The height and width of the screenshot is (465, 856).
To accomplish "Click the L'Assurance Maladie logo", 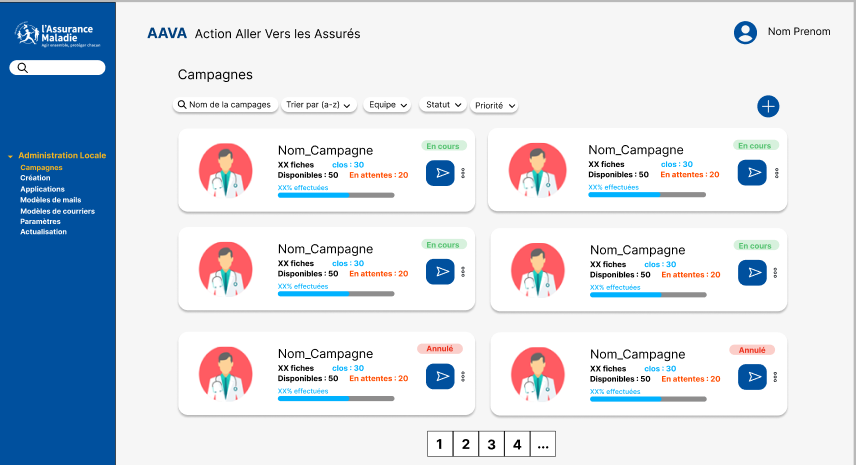I will coord(57,34).
